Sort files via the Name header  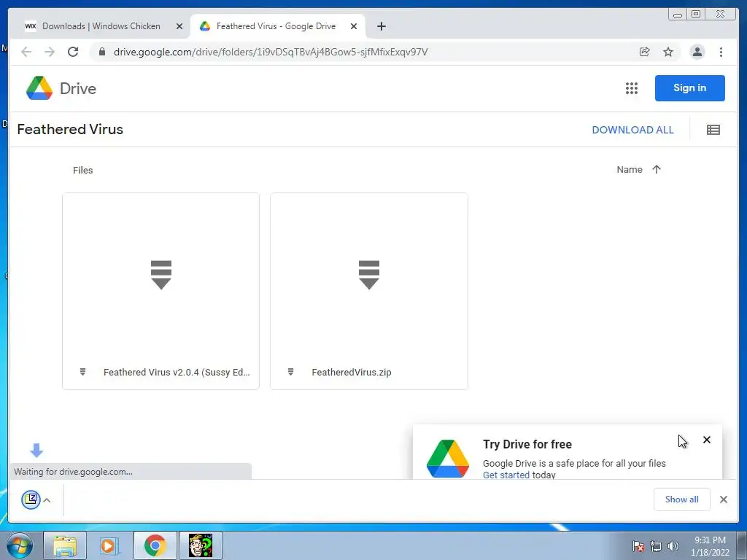(630, 169)
